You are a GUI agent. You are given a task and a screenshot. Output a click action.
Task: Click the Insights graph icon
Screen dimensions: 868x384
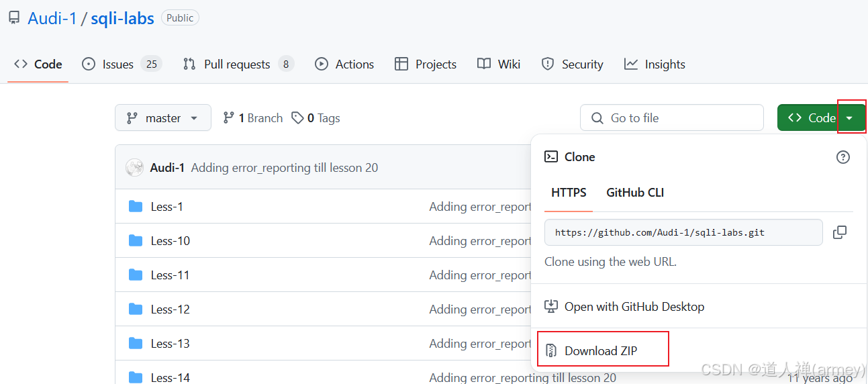631,64
